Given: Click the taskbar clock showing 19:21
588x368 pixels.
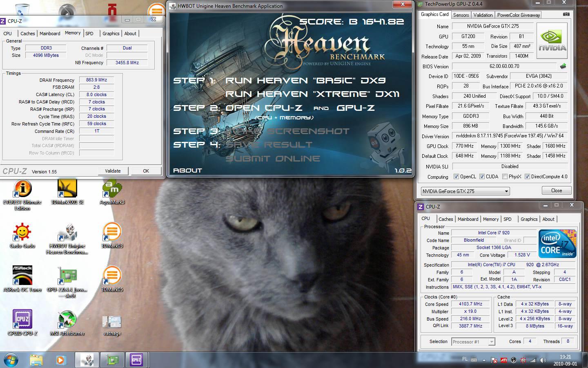Looking at the screenshot, I should (x=566, y=360).
